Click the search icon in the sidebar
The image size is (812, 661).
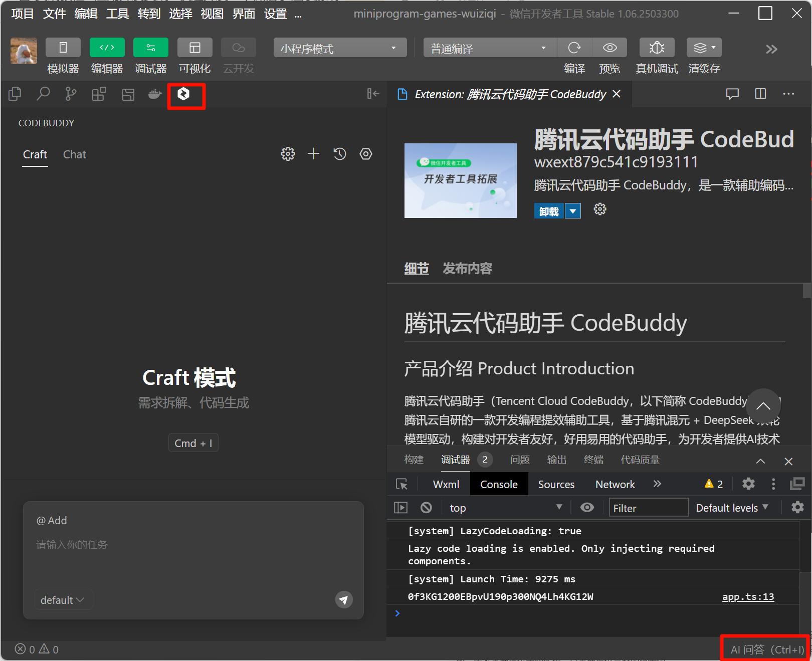click(43, 94)
